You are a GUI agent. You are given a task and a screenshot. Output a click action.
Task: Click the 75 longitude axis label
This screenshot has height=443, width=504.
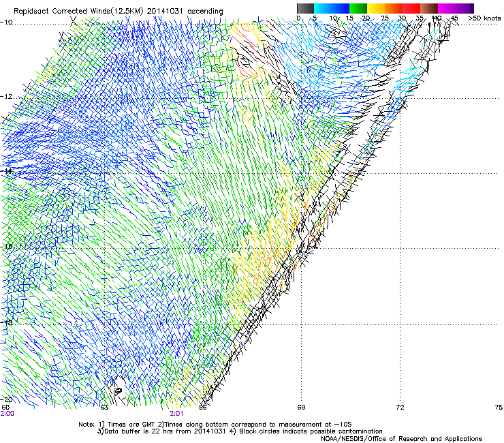click(499, 408)
